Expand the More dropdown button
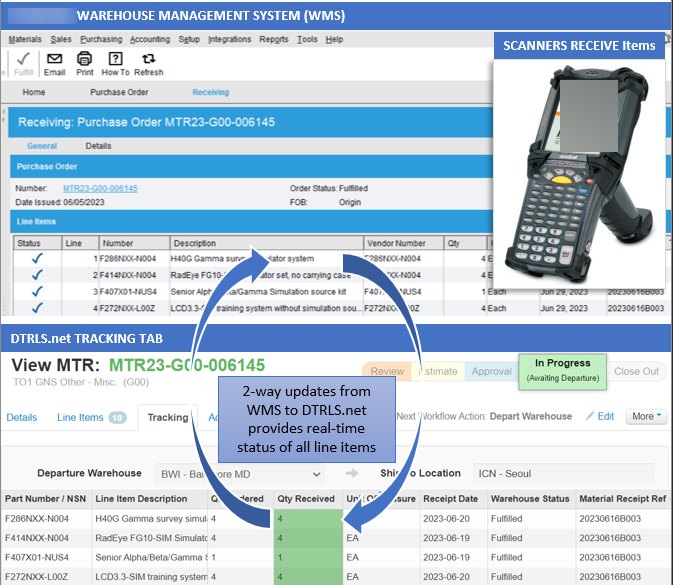The image size is (673, 585). (x=646, y=416)
